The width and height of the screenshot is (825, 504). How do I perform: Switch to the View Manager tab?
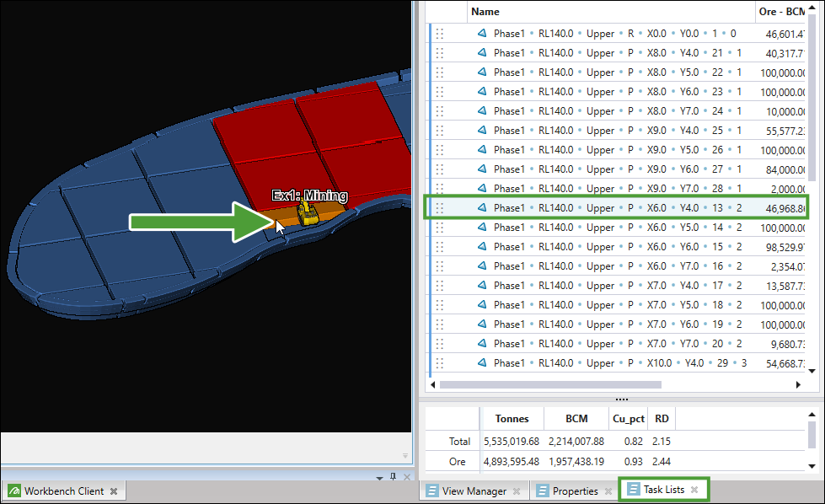click(474, 491)
